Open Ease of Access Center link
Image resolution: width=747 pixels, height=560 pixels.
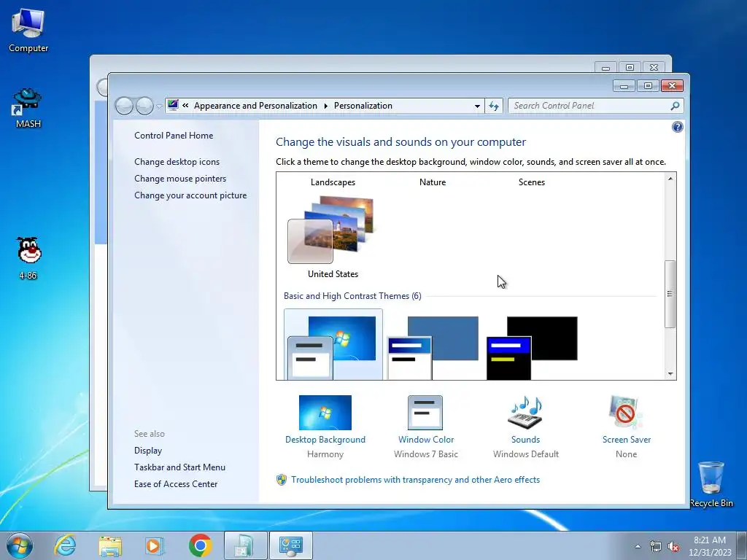175,483
